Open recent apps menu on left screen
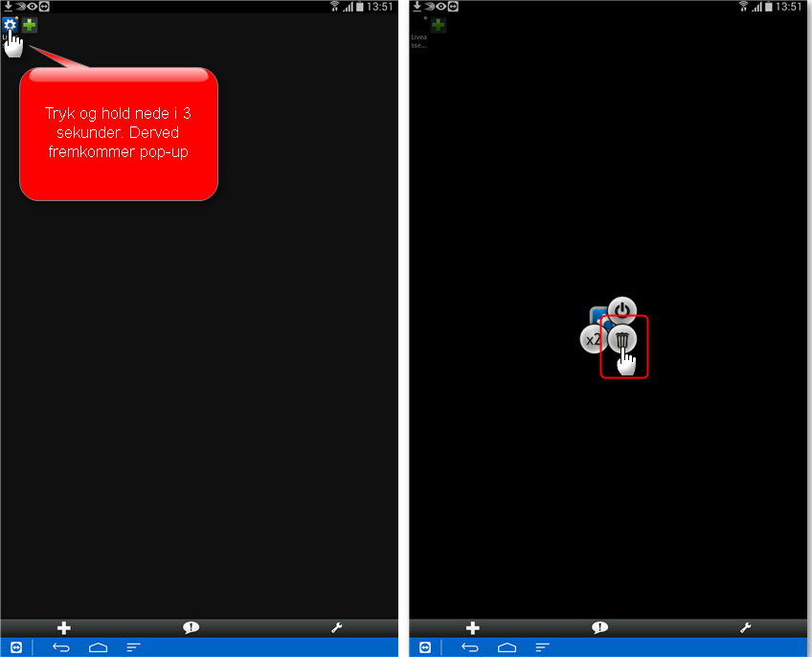 pos(134,647)
